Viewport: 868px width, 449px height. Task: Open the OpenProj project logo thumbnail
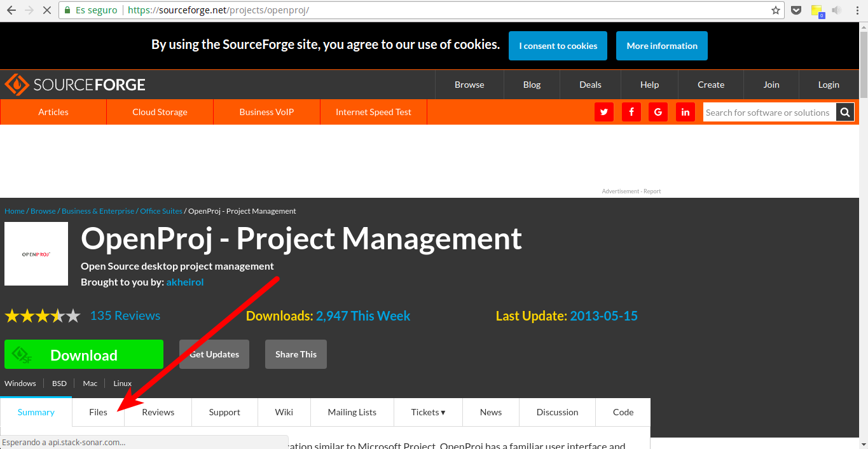(x=36, y=253)
